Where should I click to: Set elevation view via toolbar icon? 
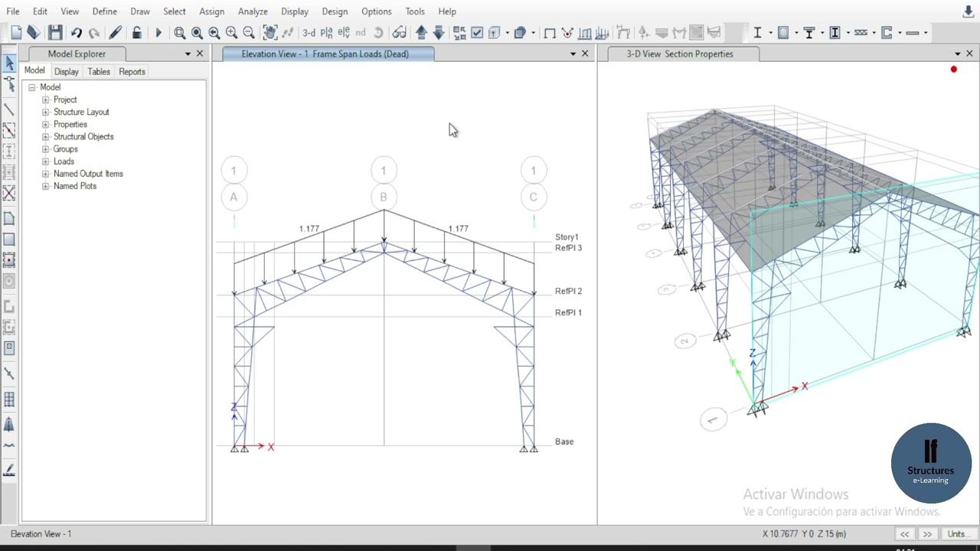click(343, 32)
